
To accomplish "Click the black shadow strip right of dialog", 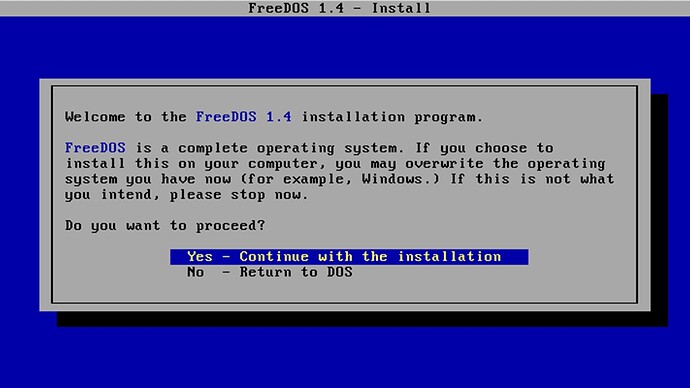I will [659, 202].
